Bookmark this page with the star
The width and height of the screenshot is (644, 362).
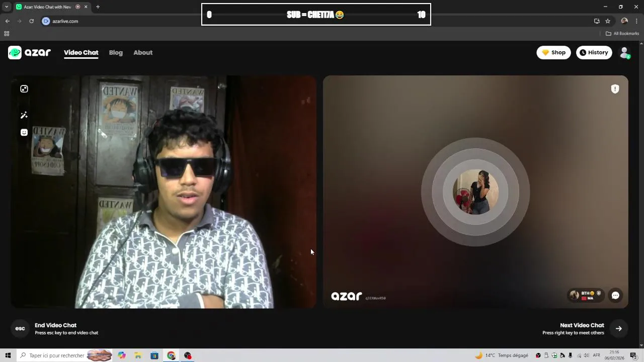608,21
